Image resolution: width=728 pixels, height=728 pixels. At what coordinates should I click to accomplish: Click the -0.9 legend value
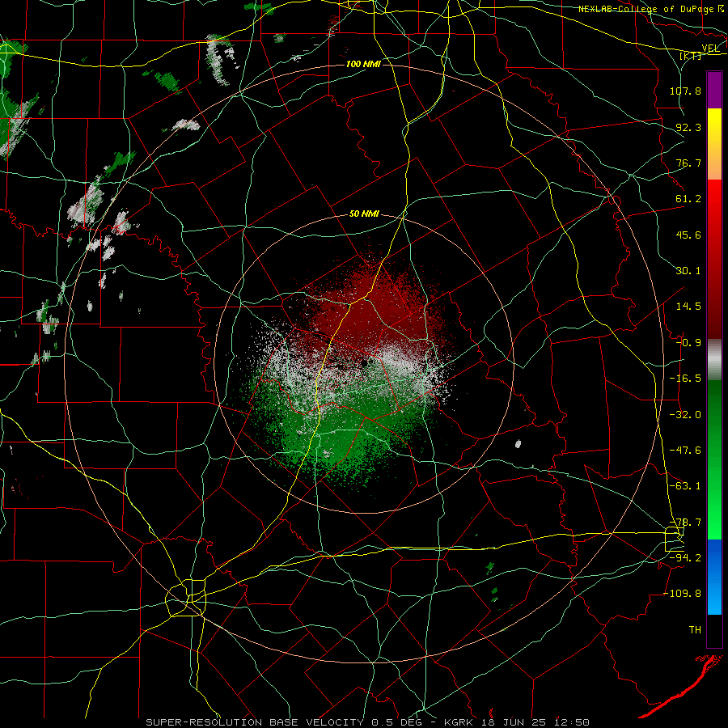point(688,343)
